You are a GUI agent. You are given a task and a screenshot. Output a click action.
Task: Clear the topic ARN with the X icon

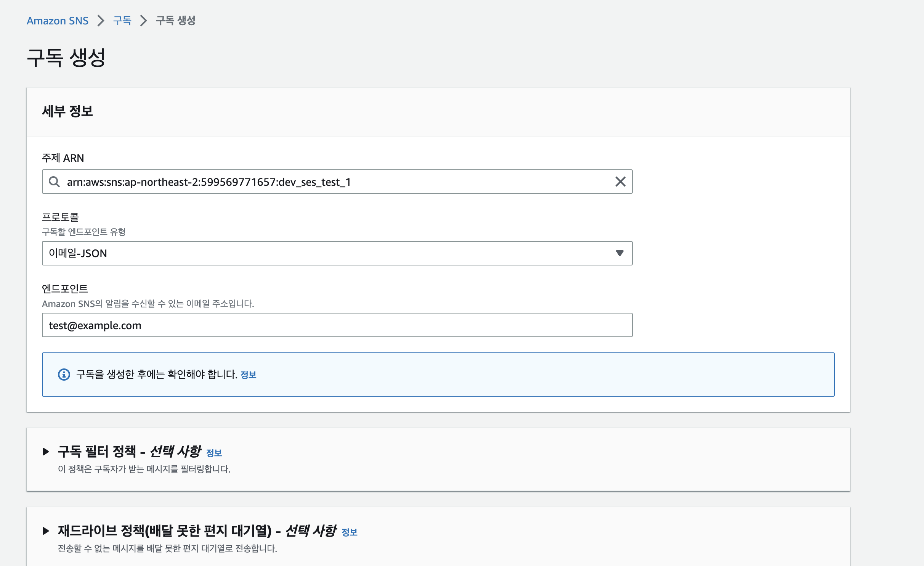[620, 182]
